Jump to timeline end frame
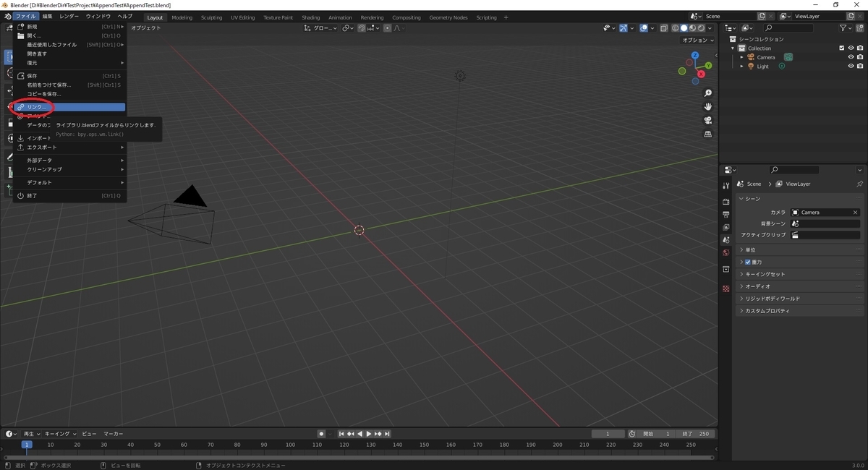This screenshot has width=868, height=470. click(388, 434)
